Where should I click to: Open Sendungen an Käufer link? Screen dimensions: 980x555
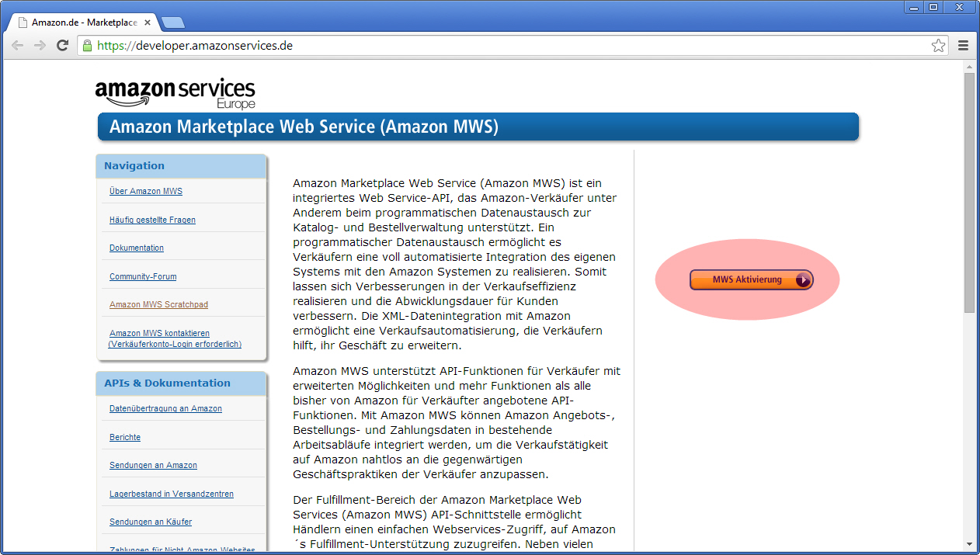pos(151,522)
